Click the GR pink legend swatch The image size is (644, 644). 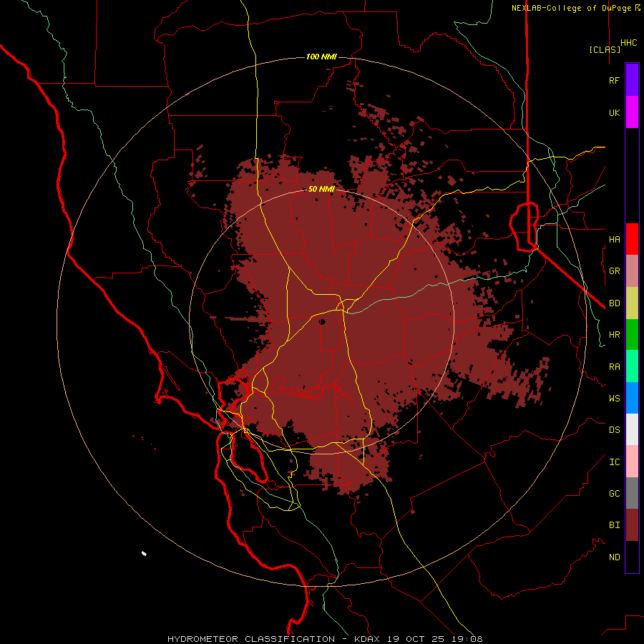coord(632,271)
